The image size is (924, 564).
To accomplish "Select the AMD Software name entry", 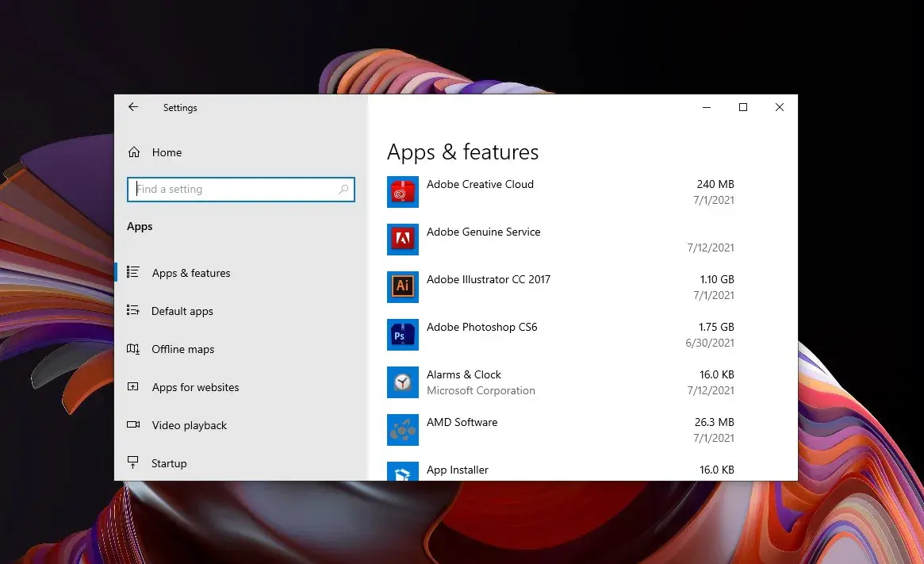I will 462,422.
